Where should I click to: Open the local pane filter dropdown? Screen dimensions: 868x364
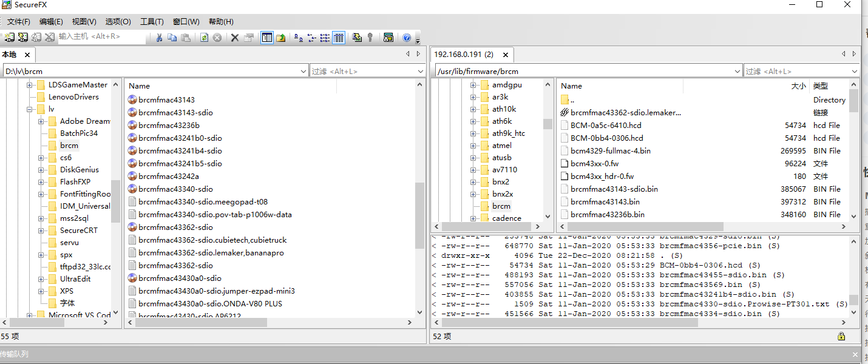(421, 72)
